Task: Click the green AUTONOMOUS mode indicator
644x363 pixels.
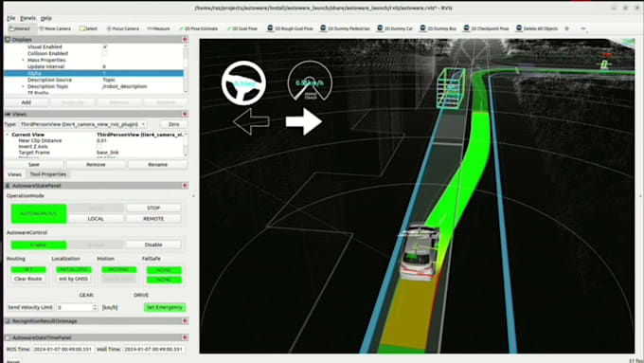Action: pyautogui.click(x=39, y=214)
